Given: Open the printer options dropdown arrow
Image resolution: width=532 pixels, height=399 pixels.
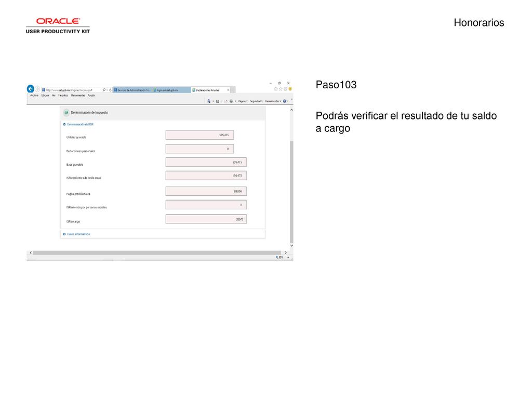Looking at the screenshot, I should coord(235,101).
